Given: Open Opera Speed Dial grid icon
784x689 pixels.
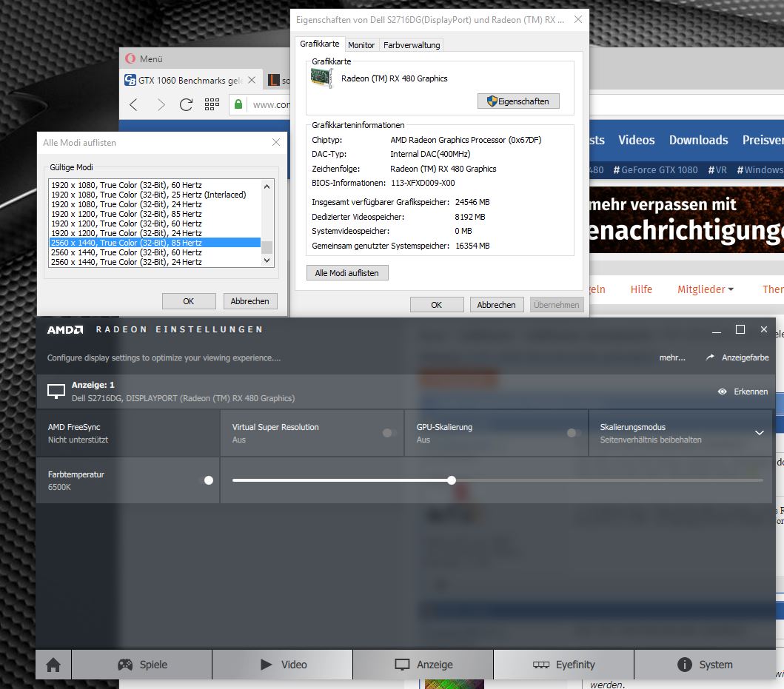Looking at the screenshot, I should [212, 104].
